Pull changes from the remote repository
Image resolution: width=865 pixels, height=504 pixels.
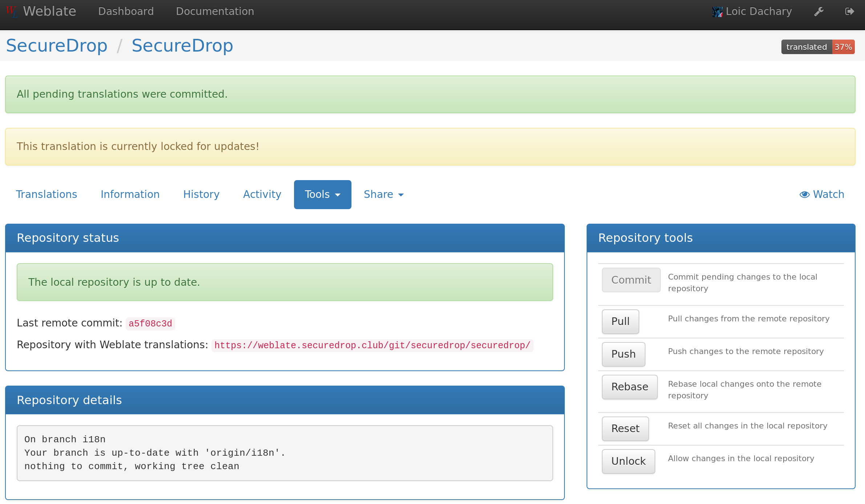pyautogui.click(x=620, y=322)
